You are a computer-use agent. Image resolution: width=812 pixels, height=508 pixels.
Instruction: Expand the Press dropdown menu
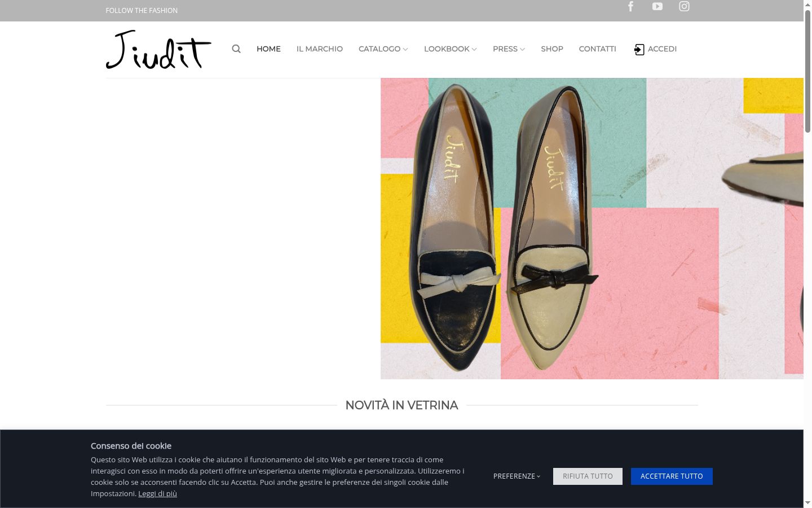509,49
